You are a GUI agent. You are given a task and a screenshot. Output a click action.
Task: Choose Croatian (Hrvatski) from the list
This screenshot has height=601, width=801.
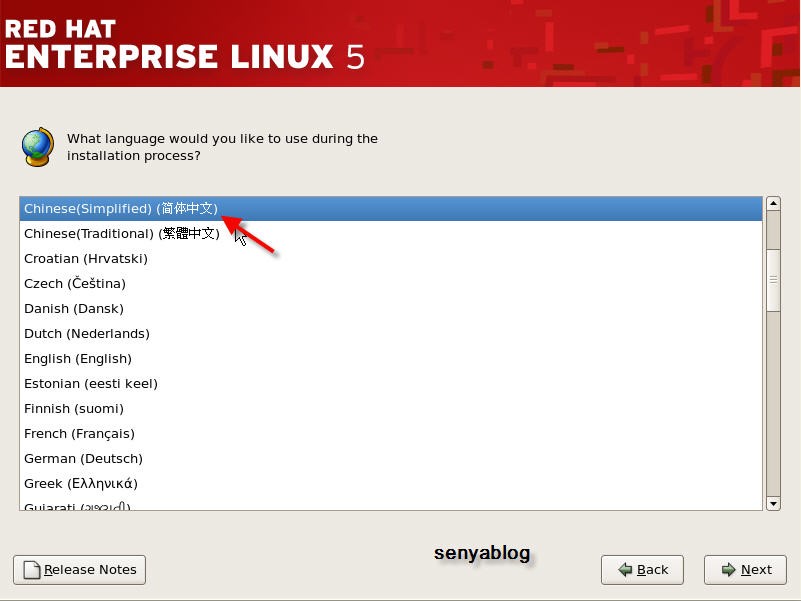391,259
